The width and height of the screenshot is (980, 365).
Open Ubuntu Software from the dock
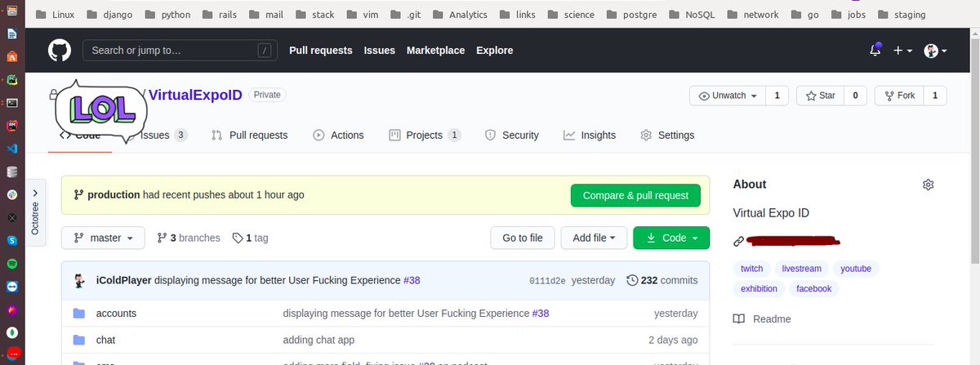[12, 57]
